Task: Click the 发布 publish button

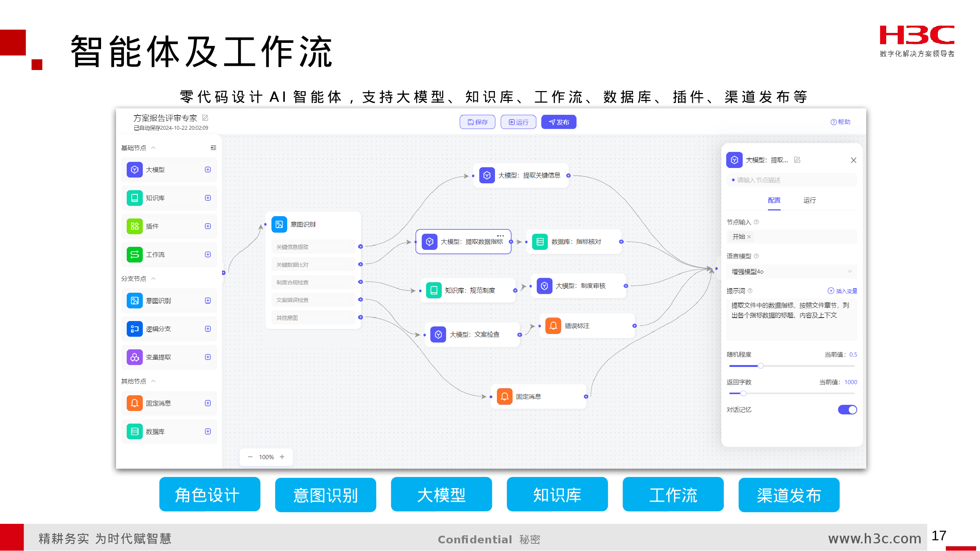Action: (559, 122)
